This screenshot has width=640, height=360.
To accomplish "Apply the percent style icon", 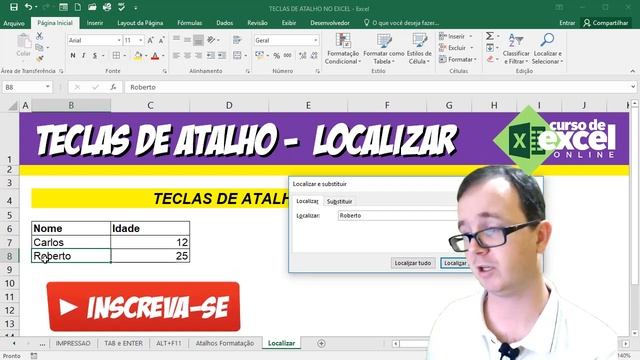I will [x=276, y=56].
